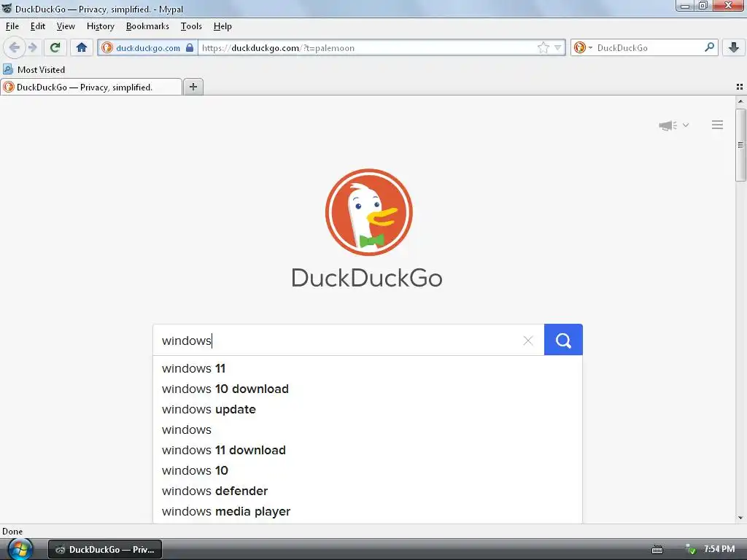Open the Help menu
747x560 pixels.
[x=222, y=26]
